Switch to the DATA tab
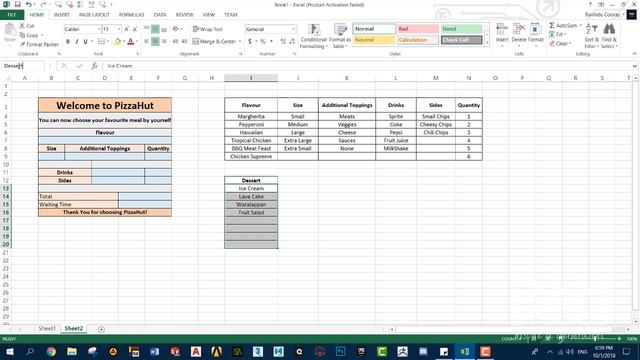Screen dimensions: 640x360 pos(160,15)
